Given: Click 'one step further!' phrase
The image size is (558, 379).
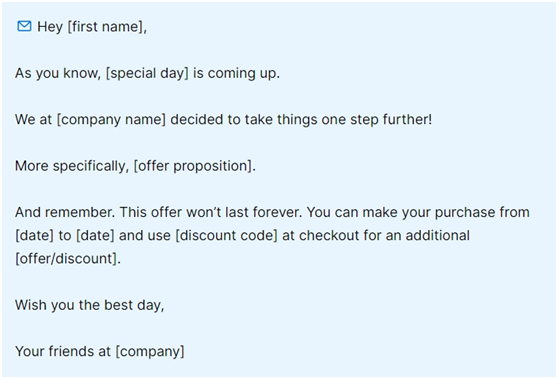Looking at the screenshot, I should (x=377, y=120).
